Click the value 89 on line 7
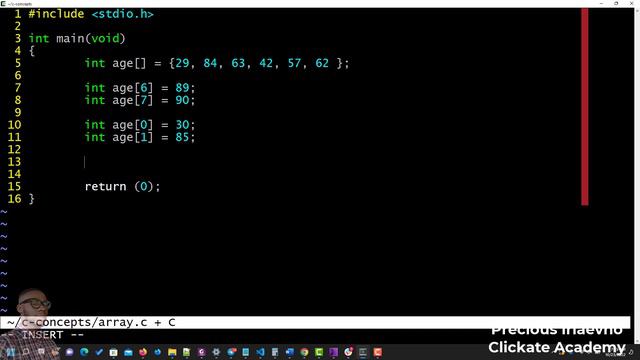 182,88
